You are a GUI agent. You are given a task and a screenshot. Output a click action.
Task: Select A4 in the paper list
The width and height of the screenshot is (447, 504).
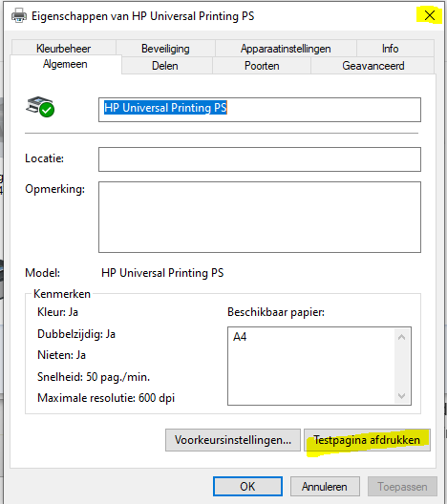pos(240,337)
